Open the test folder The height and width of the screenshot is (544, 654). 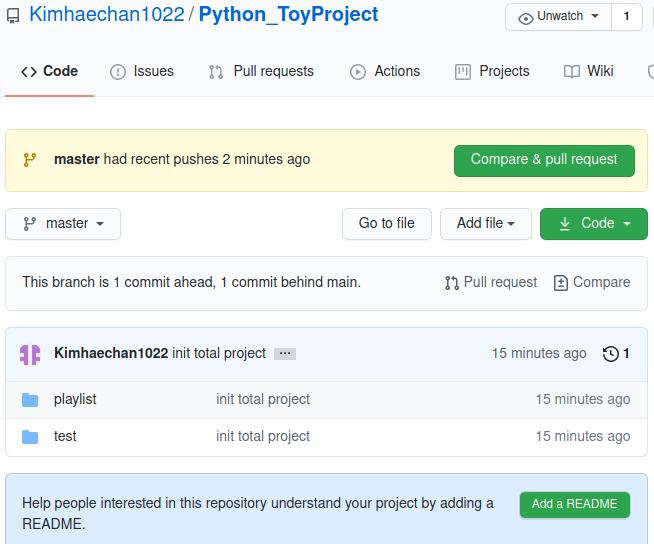pyautogui.click(x=65, y=436)
